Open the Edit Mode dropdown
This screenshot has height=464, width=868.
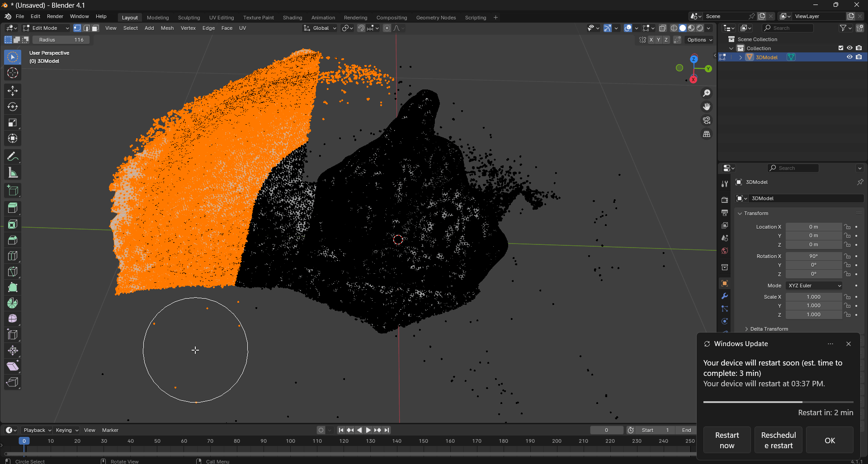coord(46,28)
